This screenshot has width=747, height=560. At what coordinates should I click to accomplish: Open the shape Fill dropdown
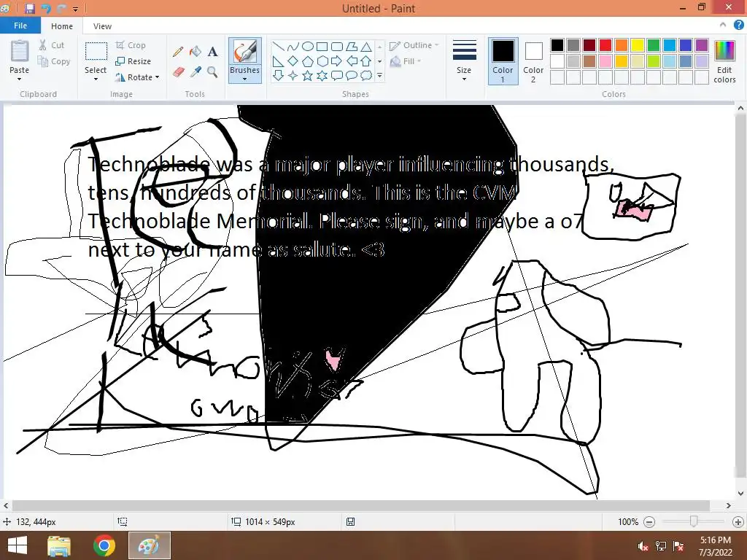[406, 61]
